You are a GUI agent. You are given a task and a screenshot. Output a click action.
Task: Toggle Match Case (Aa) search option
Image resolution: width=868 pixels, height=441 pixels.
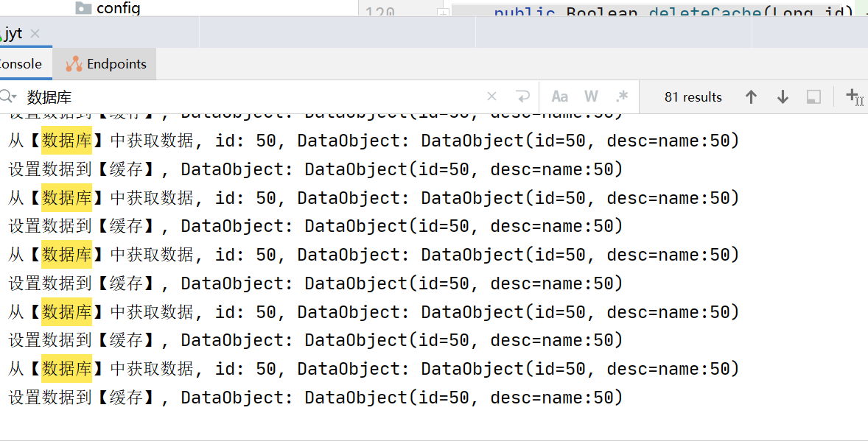(560, 97)
